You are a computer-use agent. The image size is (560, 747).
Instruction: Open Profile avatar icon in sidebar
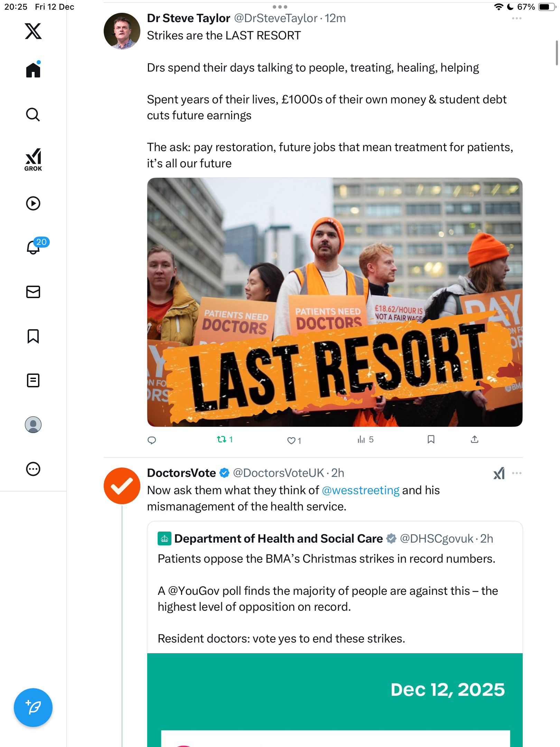[33, 425]
